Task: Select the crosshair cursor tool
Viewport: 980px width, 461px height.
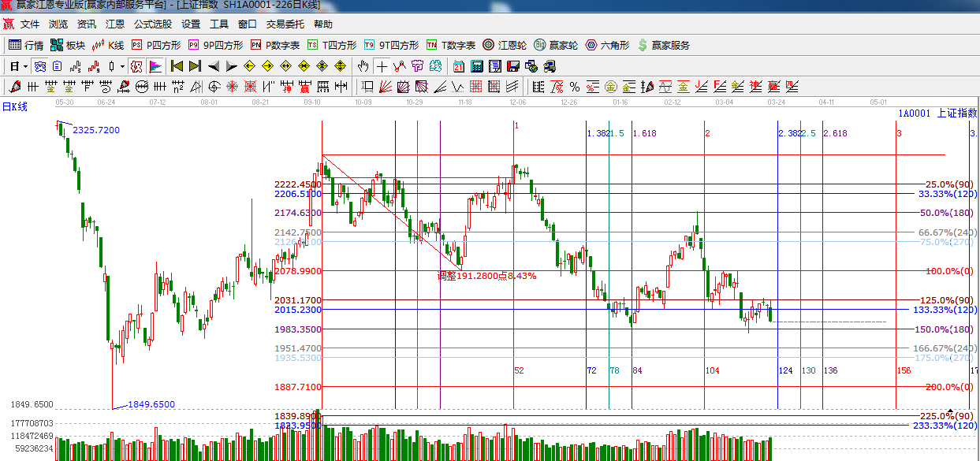Action: 382,66
